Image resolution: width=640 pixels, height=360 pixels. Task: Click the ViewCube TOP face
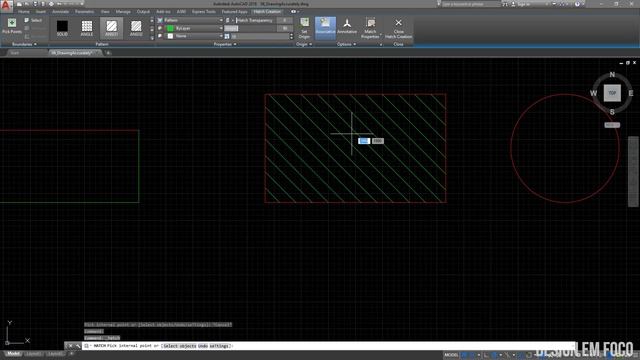(612, 93)
